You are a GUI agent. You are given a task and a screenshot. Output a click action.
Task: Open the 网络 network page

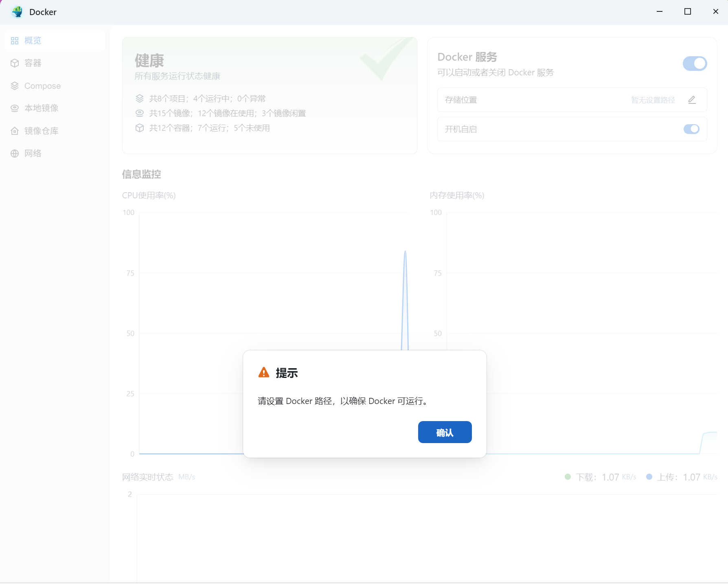(x=55, y=154)
